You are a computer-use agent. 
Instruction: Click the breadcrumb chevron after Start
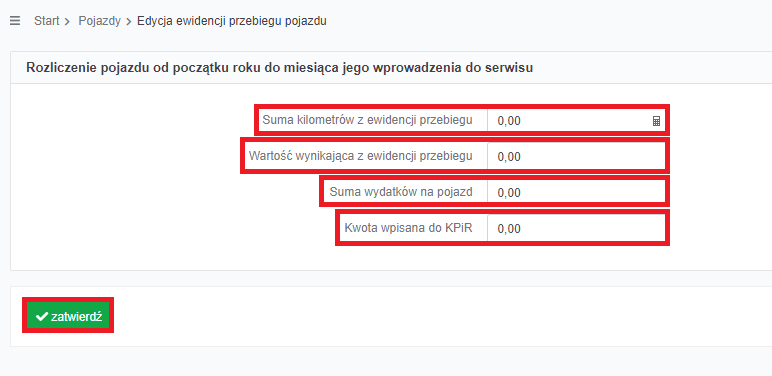pos(67,22)
